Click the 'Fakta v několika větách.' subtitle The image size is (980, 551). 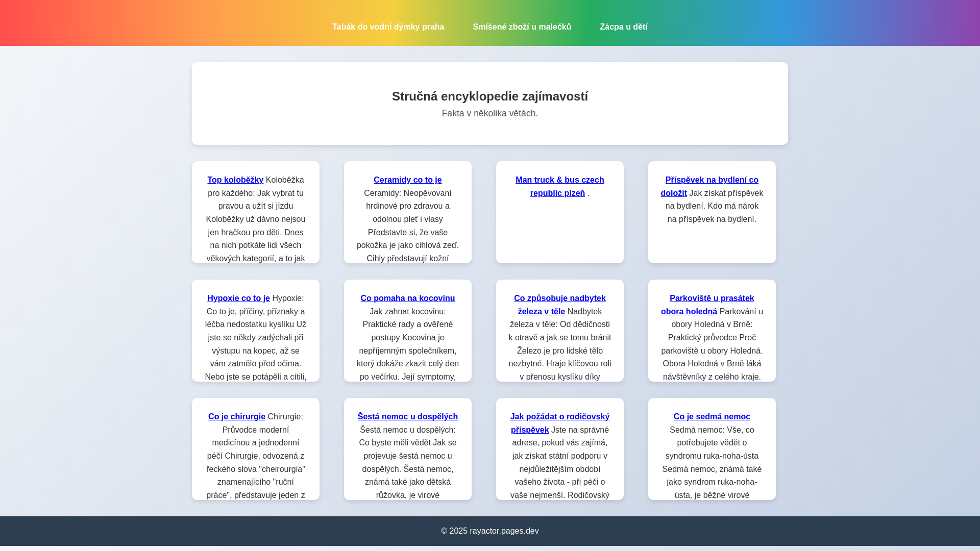(x=490, y=113)
